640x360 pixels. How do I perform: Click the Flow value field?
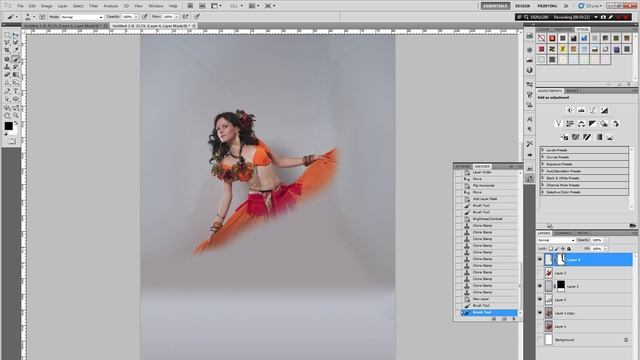168,17
